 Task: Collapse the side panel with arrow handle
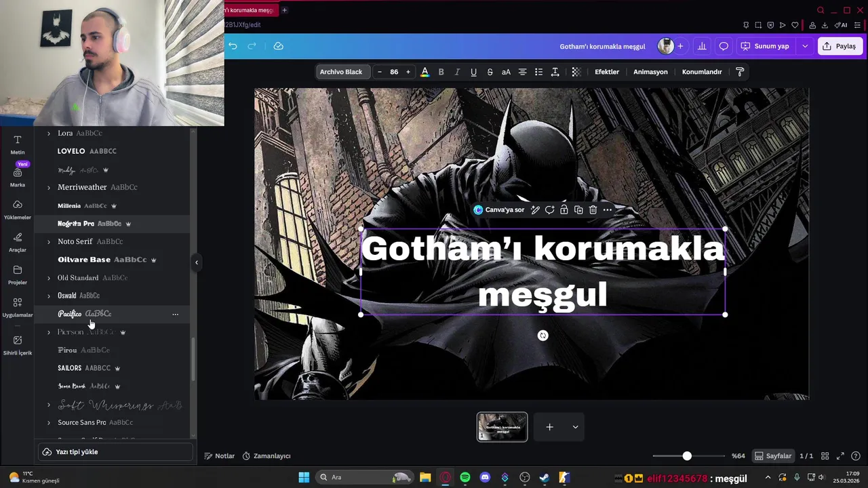[197, 262]
